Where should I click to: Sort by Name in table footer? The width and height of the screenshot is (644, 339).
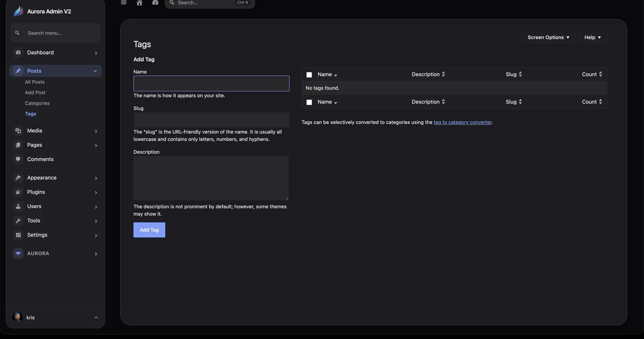327,102
